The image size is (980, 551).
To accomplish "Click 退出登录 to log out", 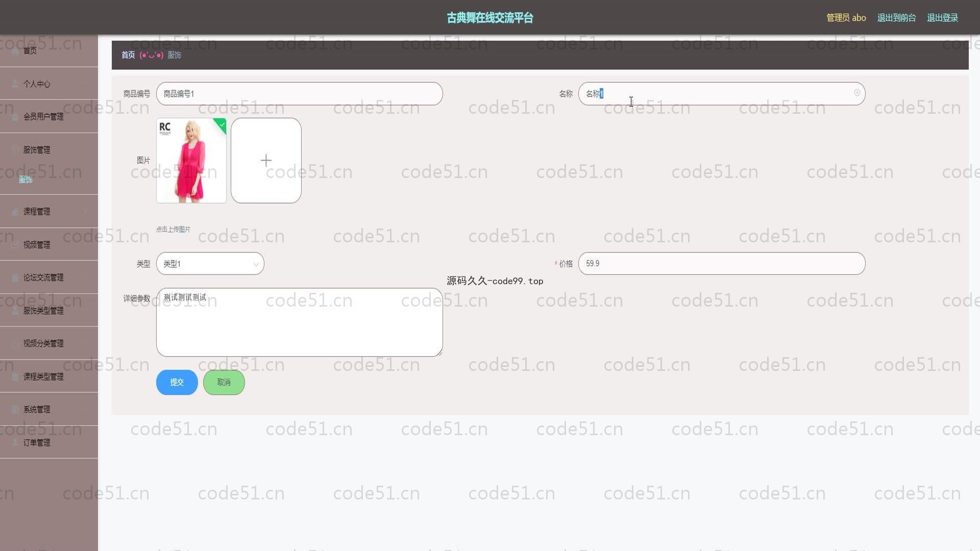I will point(942,18).
